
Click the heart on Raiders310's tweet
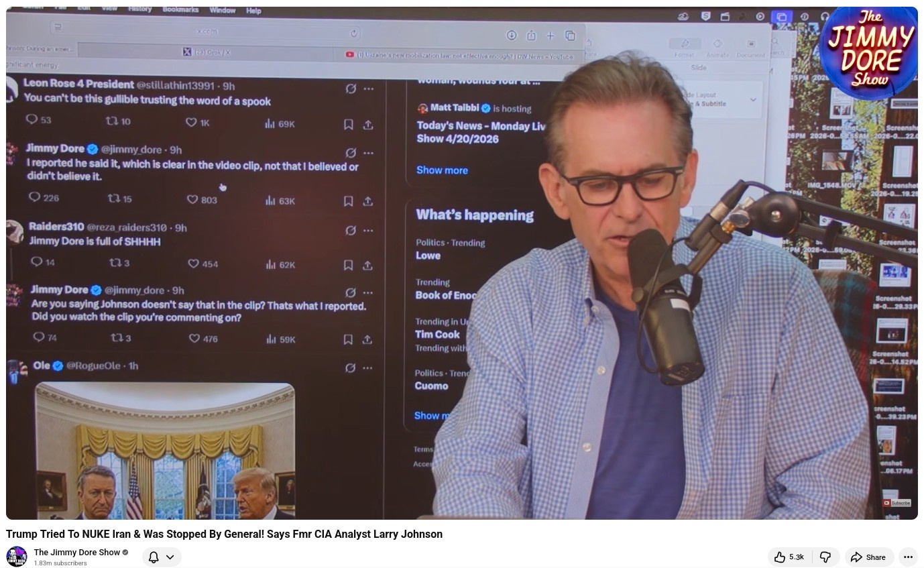pos(193,264)
